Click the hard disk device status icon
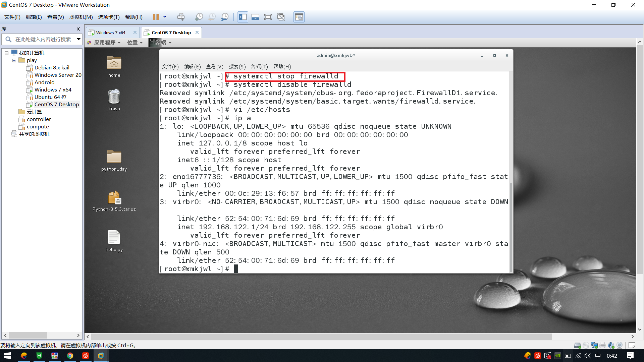This screenshot has width=644, height=362. coord(577,345)
